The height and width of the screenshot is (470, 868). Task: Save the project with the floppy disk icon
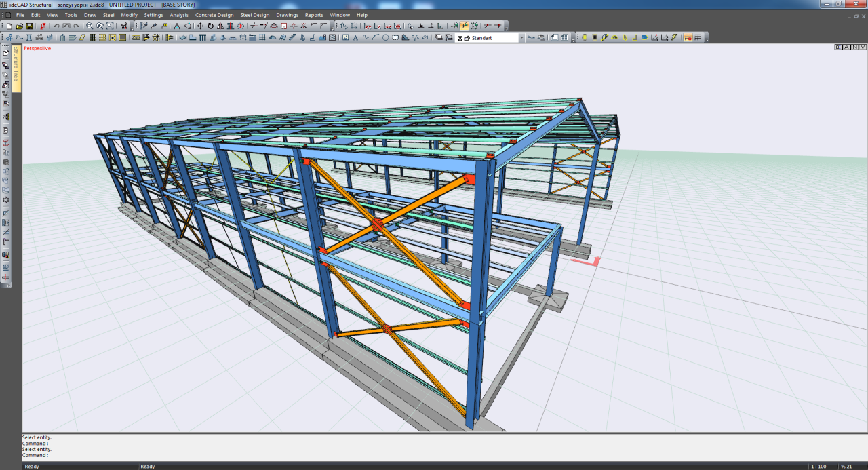pos(29,26)
